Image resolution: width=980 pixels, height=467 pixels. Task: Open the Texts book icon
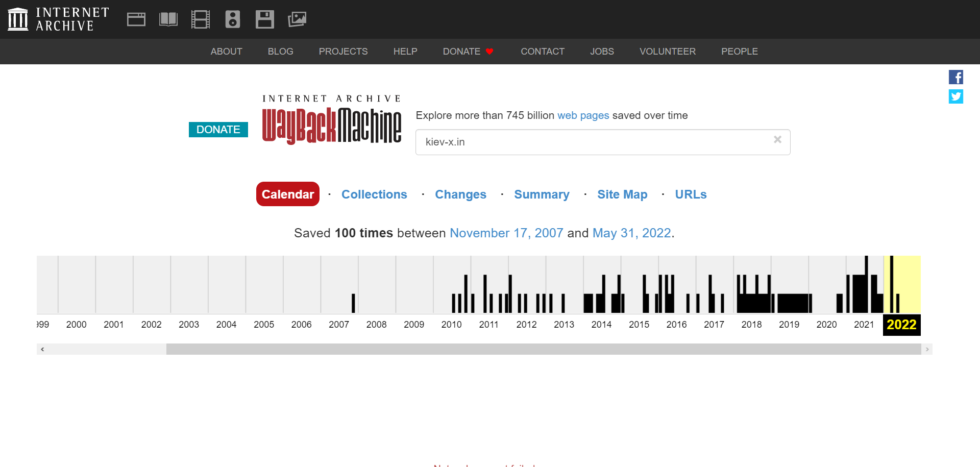point(168,19)
